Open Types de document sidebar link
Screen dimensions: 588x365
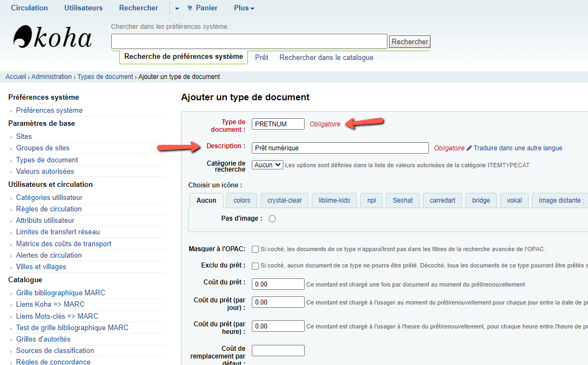(47, 160)
